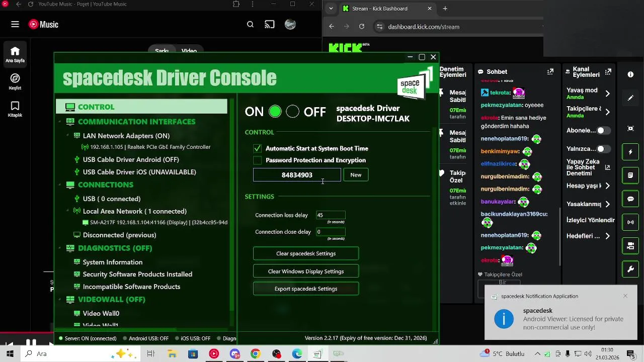Click the document icon in Kick toolbar
The width and height of the screenshot is (644, 362).
[630, 175]
